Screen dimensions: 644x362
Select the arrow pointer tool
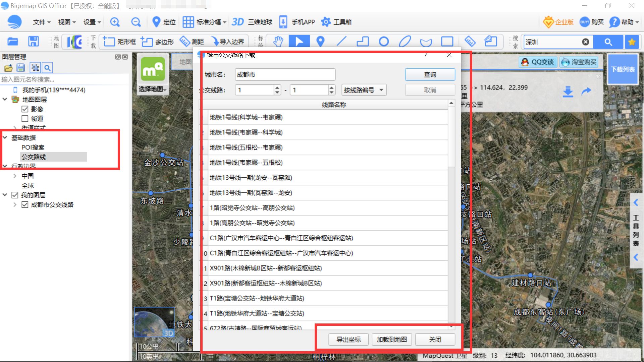299,42
